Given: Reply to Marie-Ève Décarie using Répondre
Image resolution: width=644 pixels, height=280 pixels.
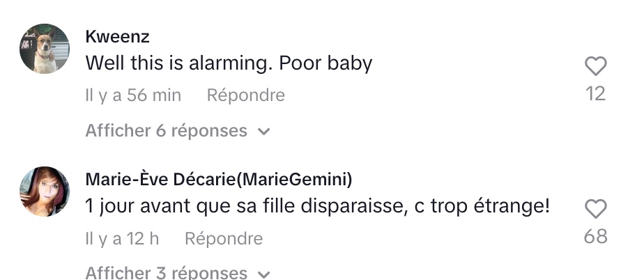Looking at the screenshot, I should tap(224, 238).
